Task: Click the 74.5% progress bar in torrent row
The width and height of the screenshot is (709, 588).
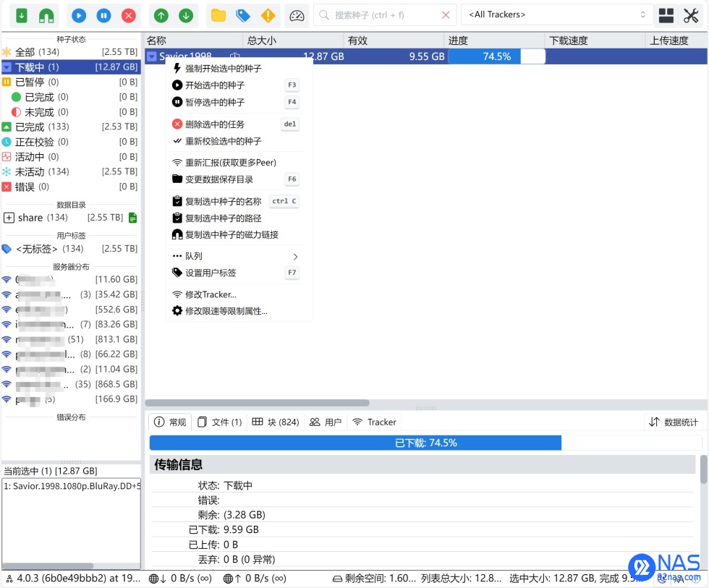Action: (496, 56)
